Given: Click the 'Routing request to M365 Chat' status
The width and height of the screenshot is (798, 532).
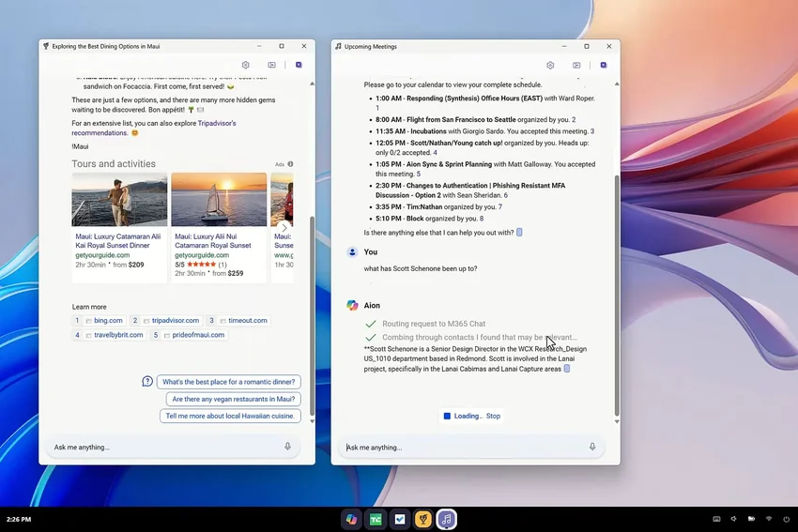Looking at the screenshot, I should coord(434,324).
